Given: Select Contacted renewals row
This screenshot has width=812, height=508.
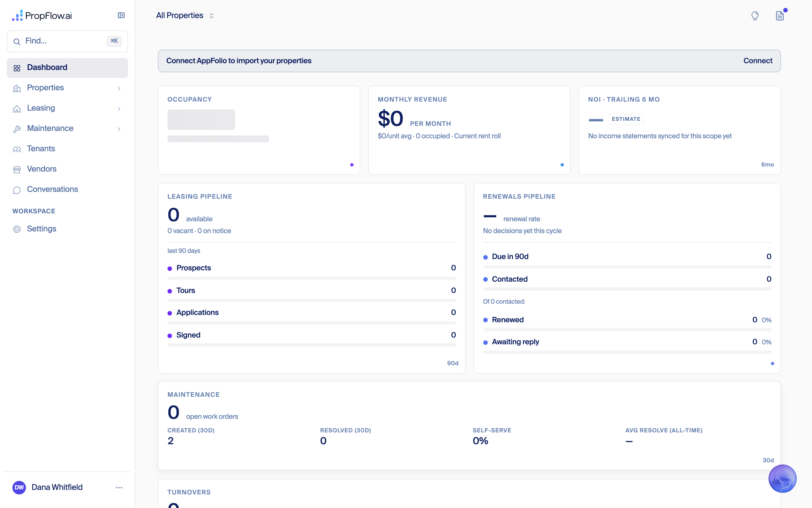Looking at the screenshot, I should (627, 279).
